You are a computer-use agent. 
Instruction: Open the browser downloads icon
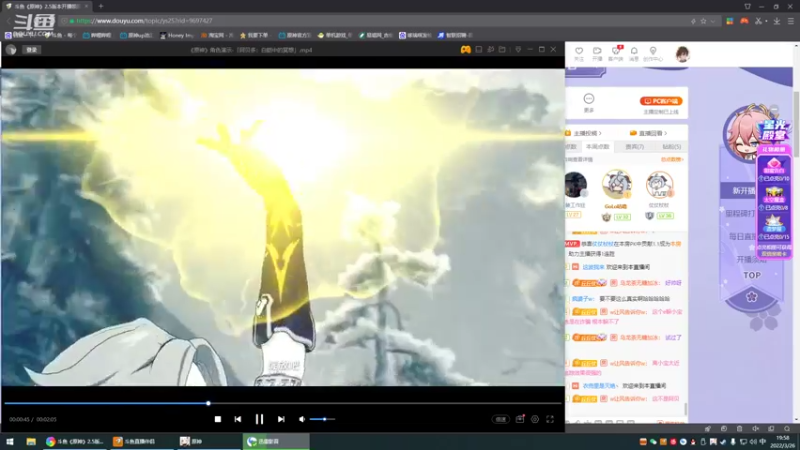coord(777,21)
